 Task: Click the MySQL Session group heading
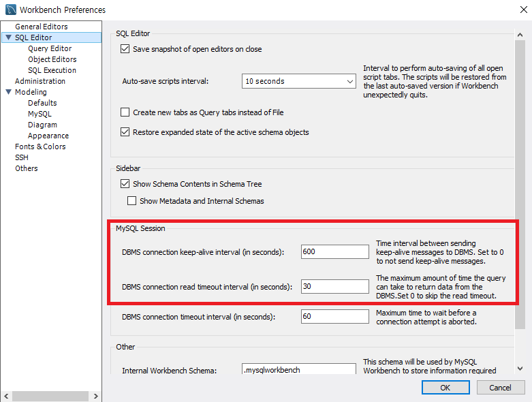tap(140, 228)
